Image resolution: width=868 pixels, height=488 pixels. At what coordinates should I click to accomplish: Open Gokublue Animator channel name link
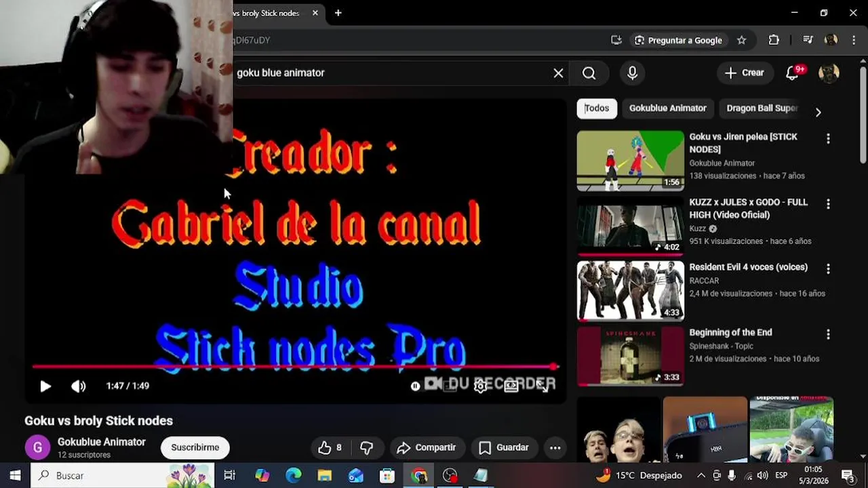click(102, 442)
